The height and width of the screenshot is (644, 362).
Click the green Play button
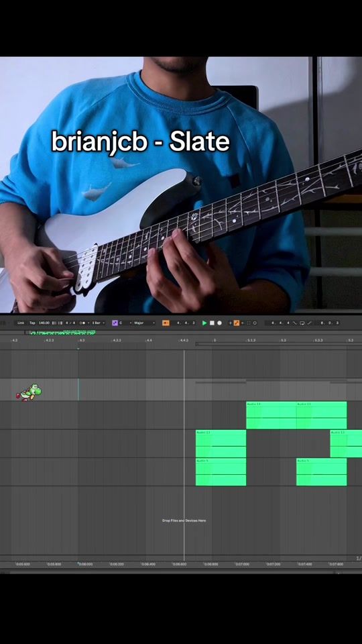pyautogui.click(x=204, y=323)
